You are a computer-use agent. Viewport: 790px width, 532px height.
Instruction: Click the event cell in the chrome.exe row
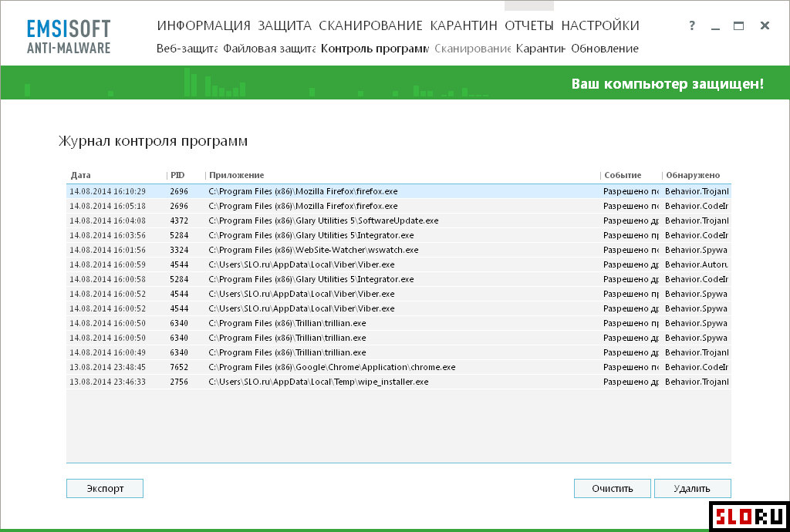click(631, 367)
